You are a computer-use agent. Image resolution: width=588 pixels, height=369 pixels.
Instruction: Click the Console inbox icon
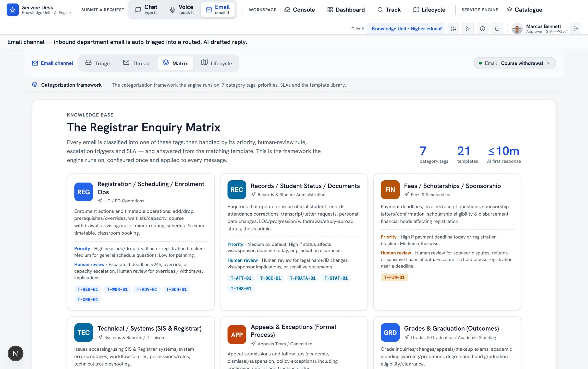coord(287,10)
